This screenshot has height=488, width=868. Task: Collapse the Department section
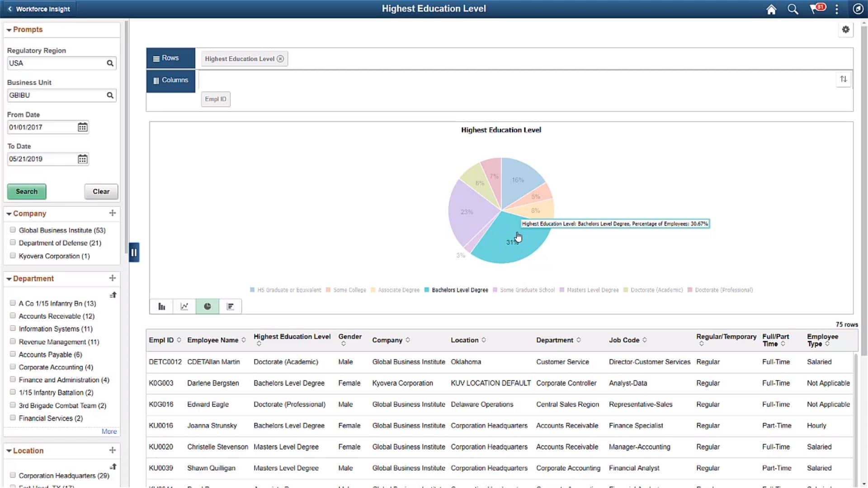pos(9,278)
